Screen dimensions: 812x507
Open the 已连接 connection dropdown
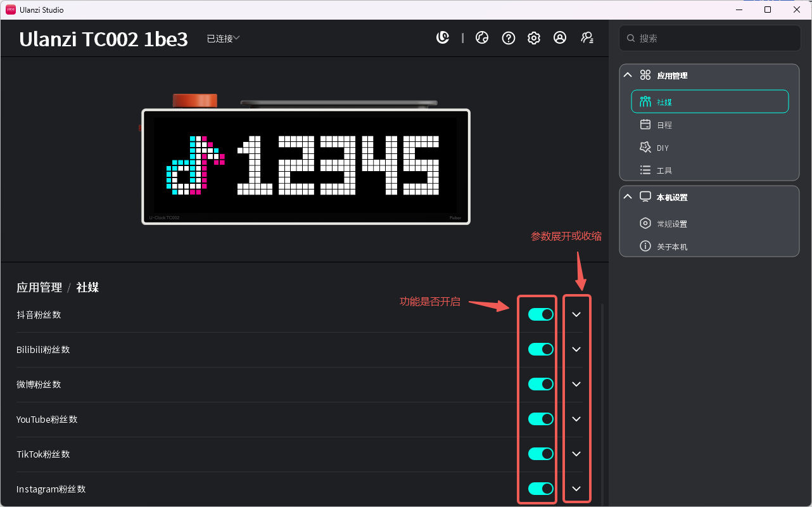223,39
